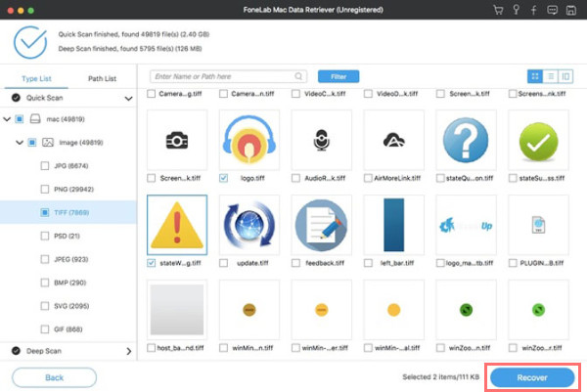
Task: Select the winZoo...n.tiff dark green thumbnail
Action: point(466,310)
